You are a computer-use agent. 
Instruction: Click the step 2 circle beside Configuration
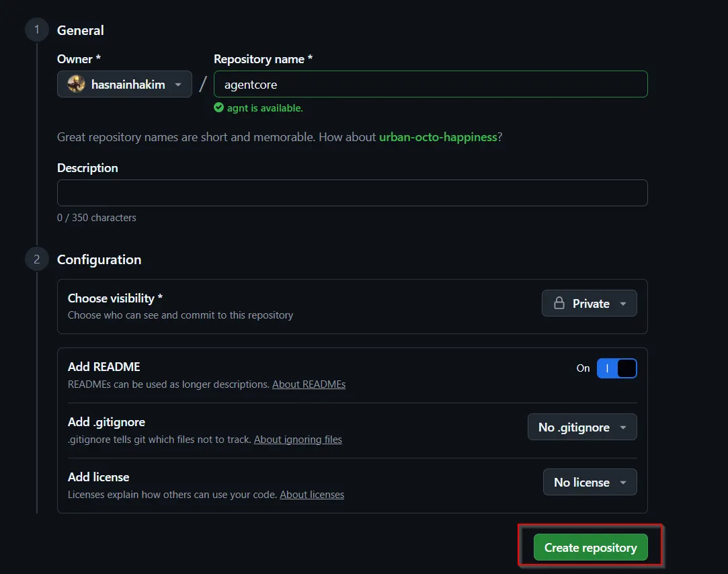point(36,259)
